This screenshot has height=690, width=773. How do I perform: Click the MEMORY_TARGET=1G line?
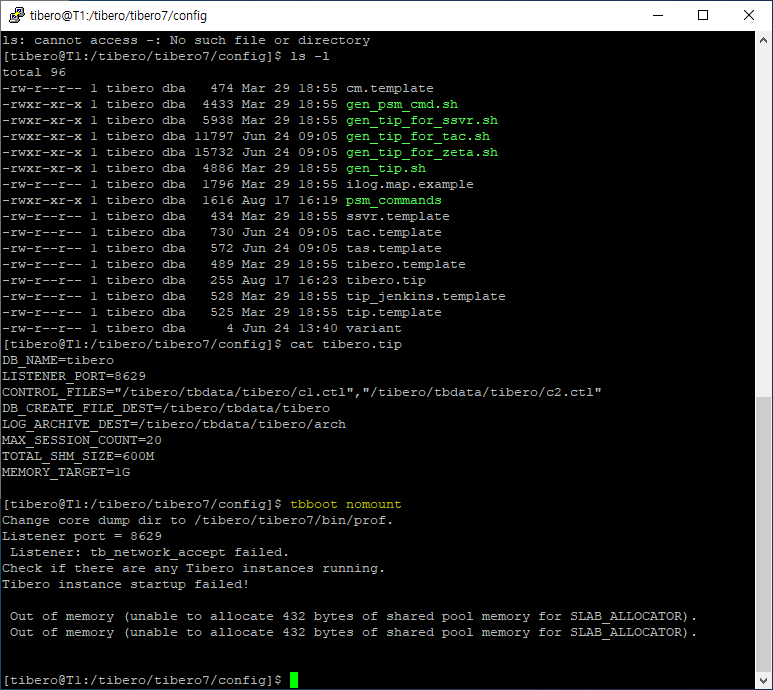[x=66, y=473]
